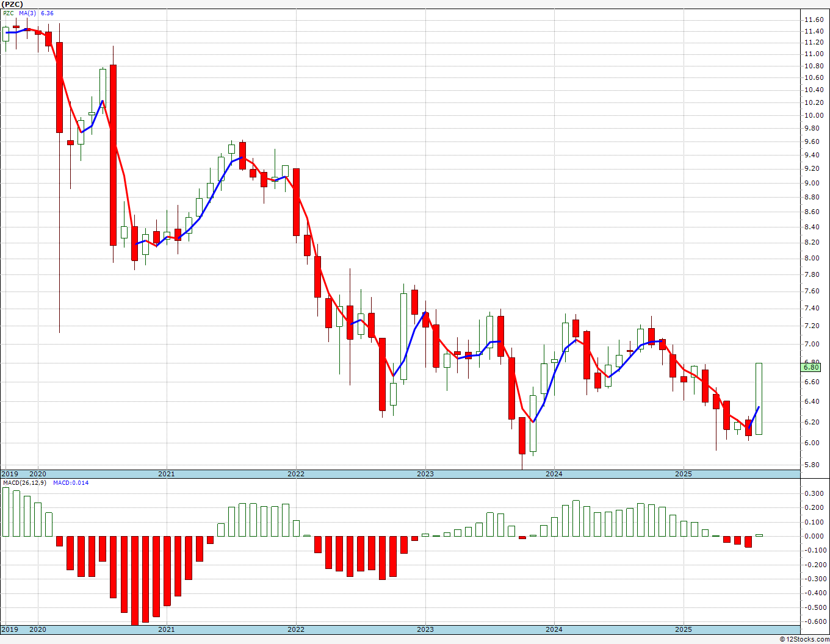Click the 5.80 price axis label
830x644 pixels.
(x=812, y=465)
